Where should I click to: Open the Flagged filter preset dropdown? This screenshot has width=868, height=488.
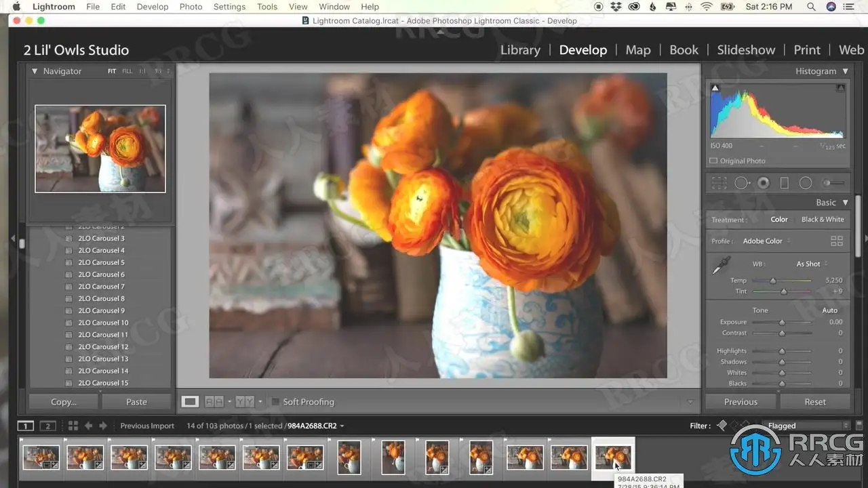tap(807, 426)
